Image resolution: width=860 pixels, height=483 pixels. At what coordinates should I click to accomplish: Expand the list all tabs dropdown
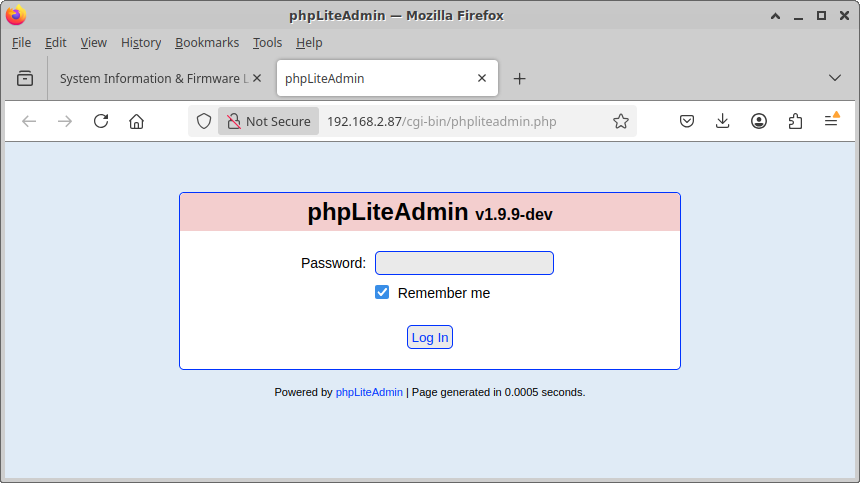[x=835, y=78]
